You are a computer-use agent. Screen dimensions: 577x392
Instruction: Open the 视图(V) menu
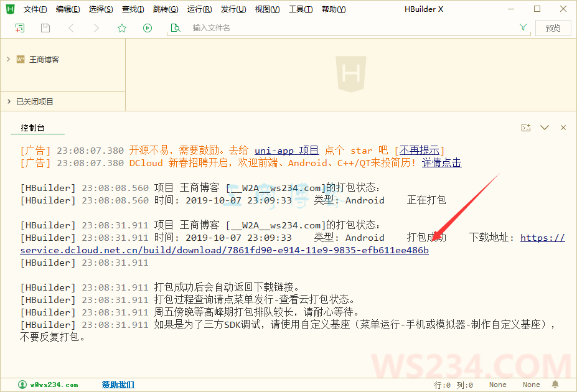pyautogui.click(x=267, y=9)
